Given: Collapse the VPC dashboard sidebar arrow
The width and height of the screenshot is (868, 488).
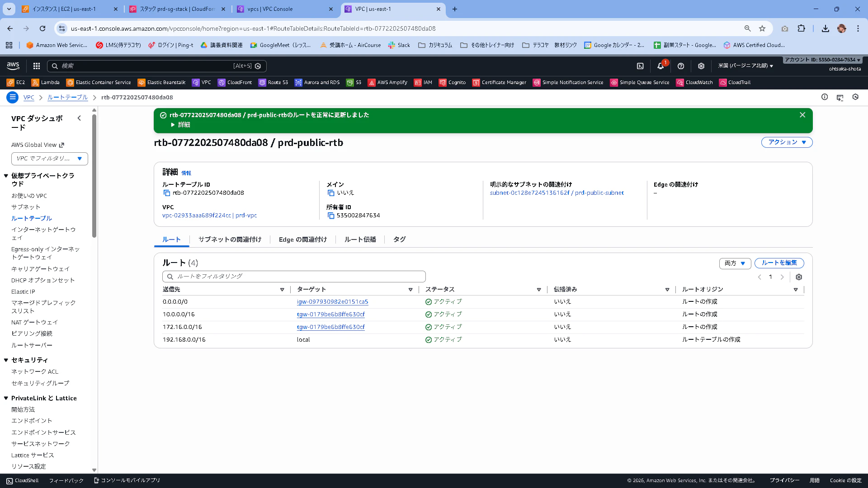Looking at the screenshot, I should point(79,118).
